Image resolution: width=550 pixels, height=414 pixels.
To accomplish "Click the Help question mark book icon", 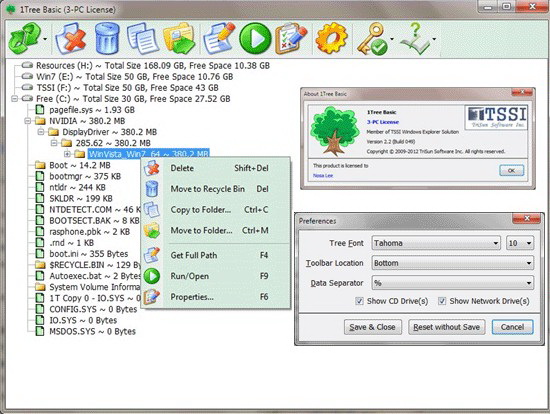I will click(415, 39).
